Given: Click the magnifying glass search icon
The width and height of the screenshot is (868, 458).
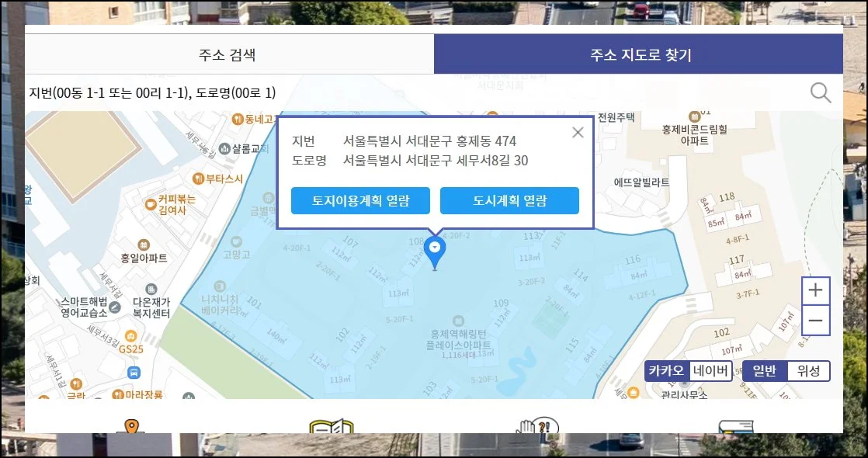Looking at the screenshot, I should [820, 92].
